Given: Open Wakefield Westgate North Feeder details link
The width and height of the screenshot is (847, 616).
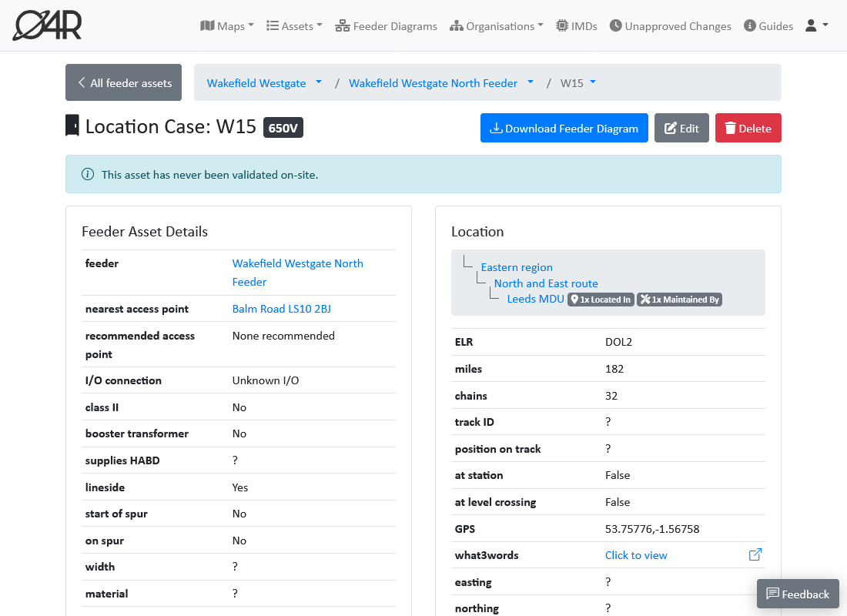Looking at the screenshot, I should point(298,273).
